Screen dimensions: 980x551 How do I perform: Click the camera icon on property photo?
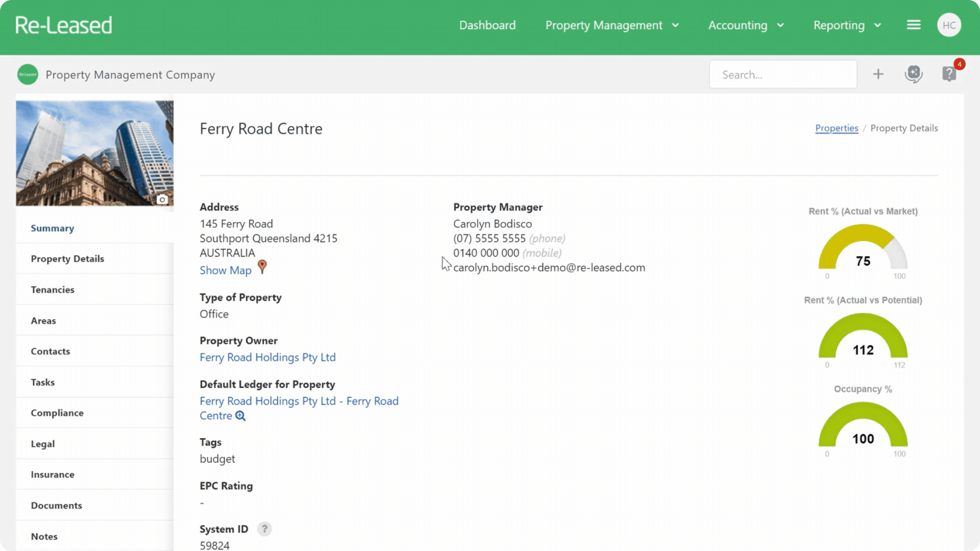[x=162, y=199]
